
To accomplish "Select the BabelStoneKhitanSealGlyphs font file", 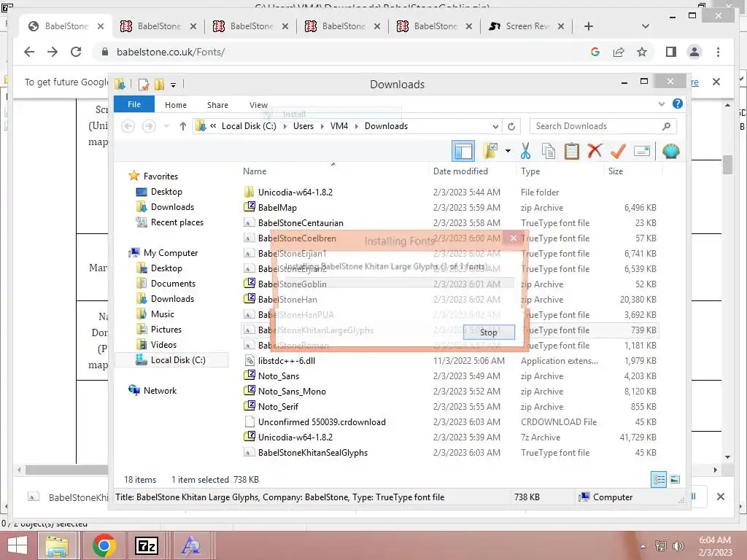I will click(x=312, y=452).
